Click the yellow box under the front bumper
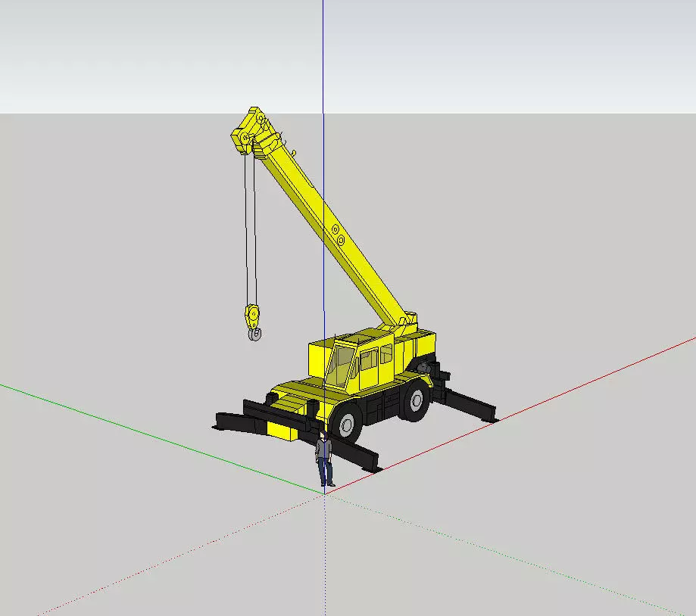This screenshot has width=696, height=616. click(284, 431)
